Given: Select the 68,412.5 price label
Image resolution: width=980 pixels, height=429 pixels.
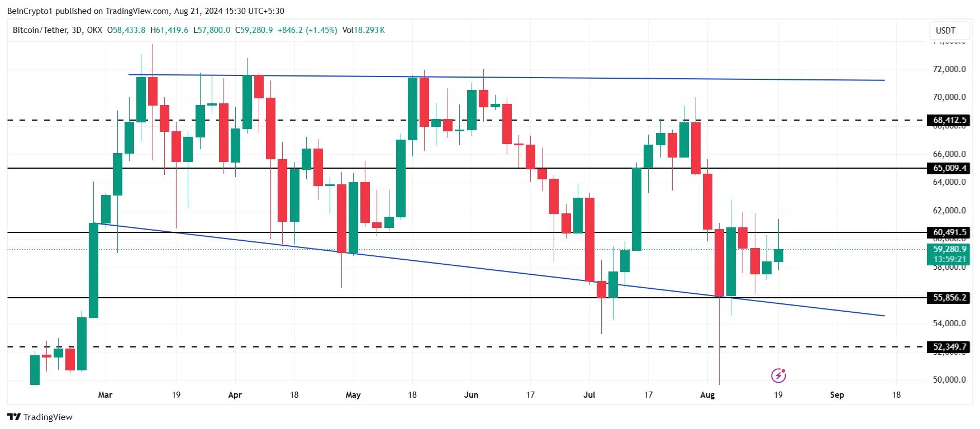Looking at the screenshot, I should (x=949, y=120).
